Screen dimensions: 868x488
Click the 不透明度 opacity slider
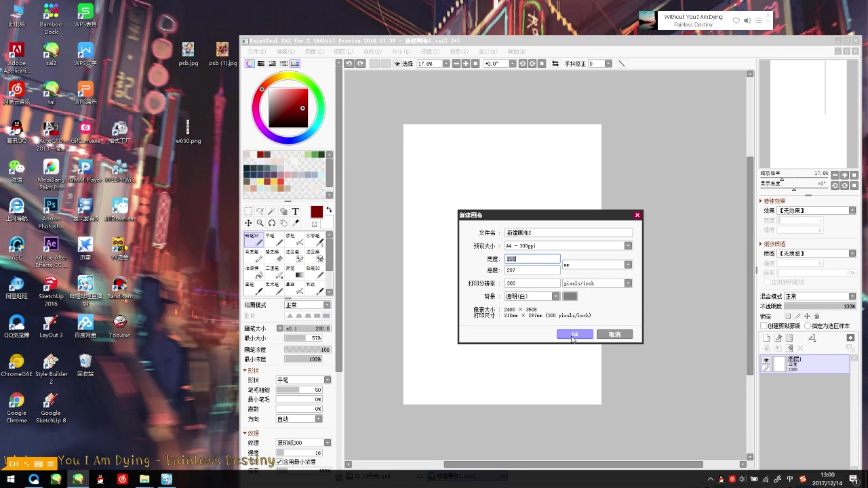pyautogui.click(x=820, y=306)
